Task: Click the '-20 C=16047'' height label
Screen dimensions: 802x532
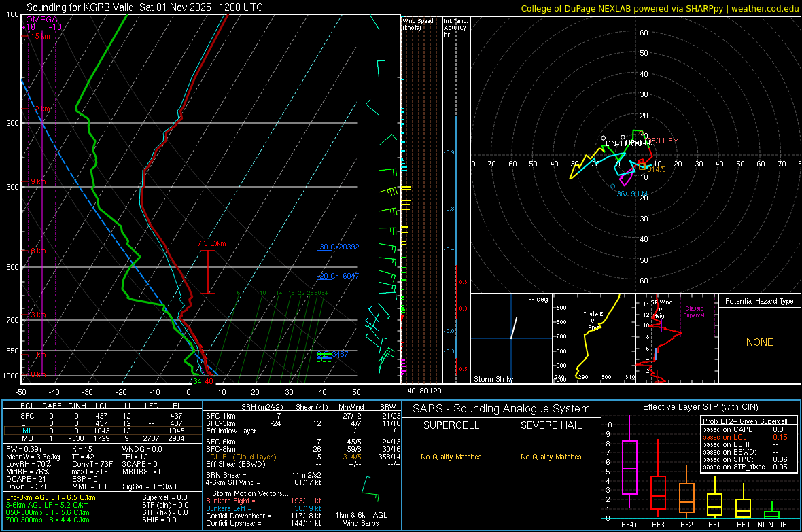Action: click(338, 276)
